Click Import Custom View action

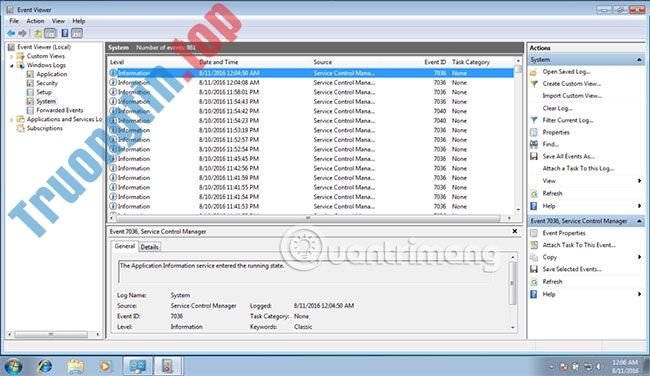point(572,96)
